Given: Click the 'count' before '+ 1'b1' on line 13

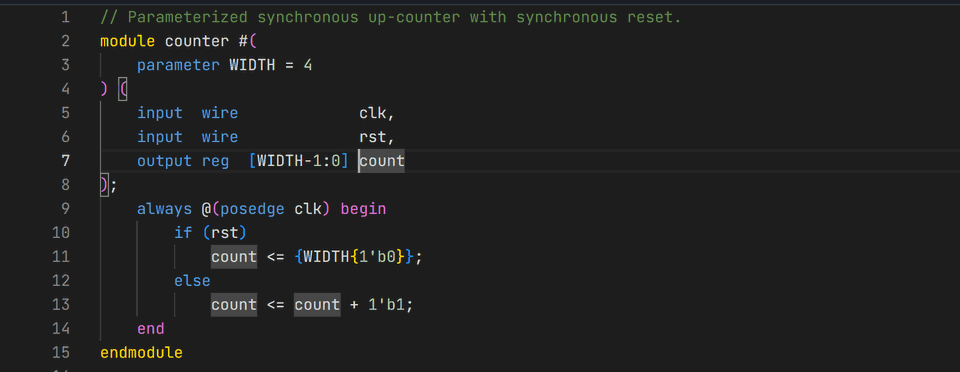Looking at the screenshot, I should pyautogui.click(x=317, y=304).
